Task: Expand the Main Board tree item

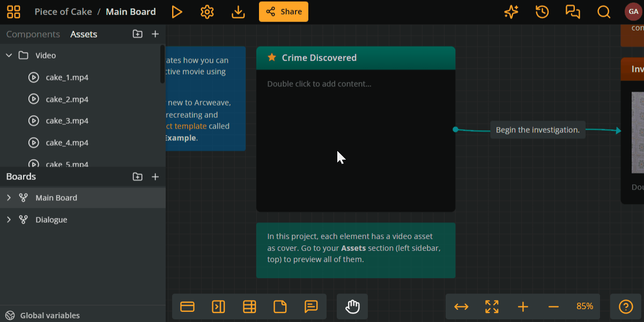Action: 9,197
